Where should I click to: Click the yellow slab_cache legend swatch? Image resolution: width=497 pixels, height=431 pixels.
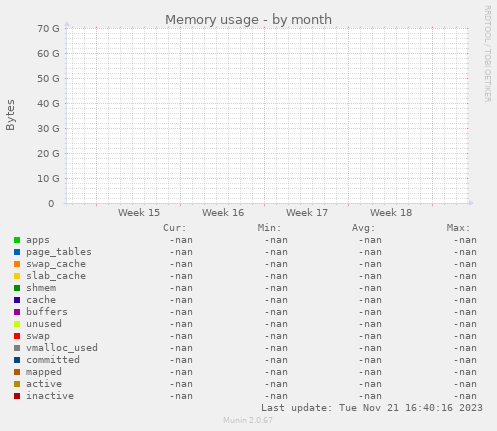(x=17, y=276)
